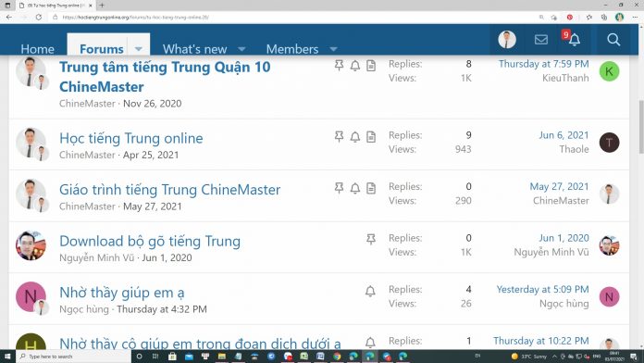Image resolution: width=644 pixels, height=363 pixels.
Task: Click the pin icon on Download bộ gõ tiếng Trung
Action: click(x=370, y=239)
